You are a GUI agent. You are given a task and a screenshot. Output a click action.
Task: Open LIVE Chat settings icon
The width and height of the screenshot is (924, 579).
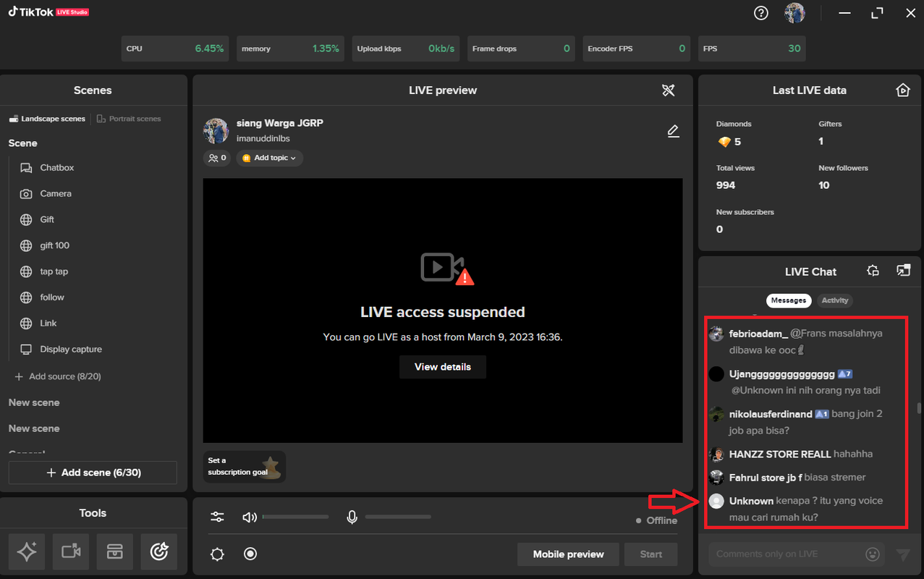[x=873, y=271]
